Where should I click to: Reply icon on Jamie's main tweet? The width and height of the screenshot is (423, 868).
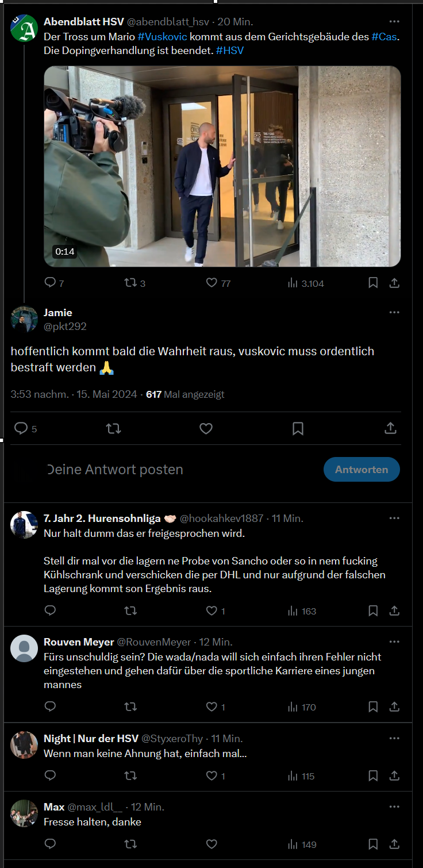click(21, 428)
